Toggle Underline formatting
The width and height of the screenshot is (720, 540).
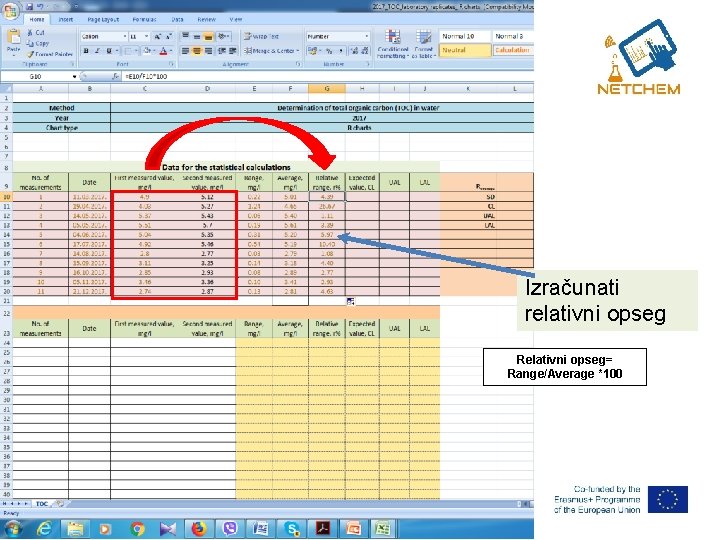click(x=109, y=51)
